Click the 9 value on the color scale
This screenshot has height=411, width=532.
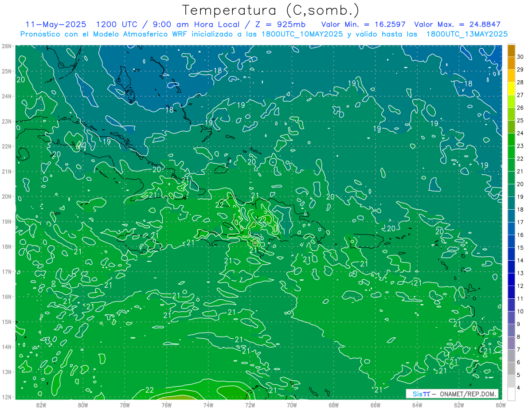click(x=518, y=324)
